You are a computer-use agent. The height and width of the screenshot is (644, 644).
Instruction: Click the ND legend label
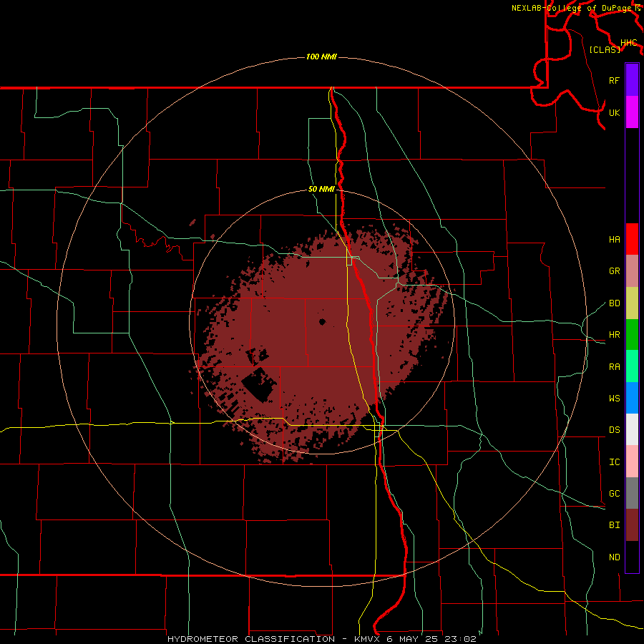pos(614,557)
